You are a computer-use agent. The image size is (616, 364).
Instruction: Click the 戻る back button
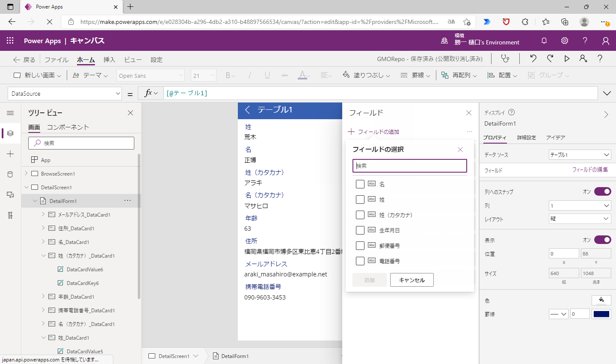click(24, 60)
